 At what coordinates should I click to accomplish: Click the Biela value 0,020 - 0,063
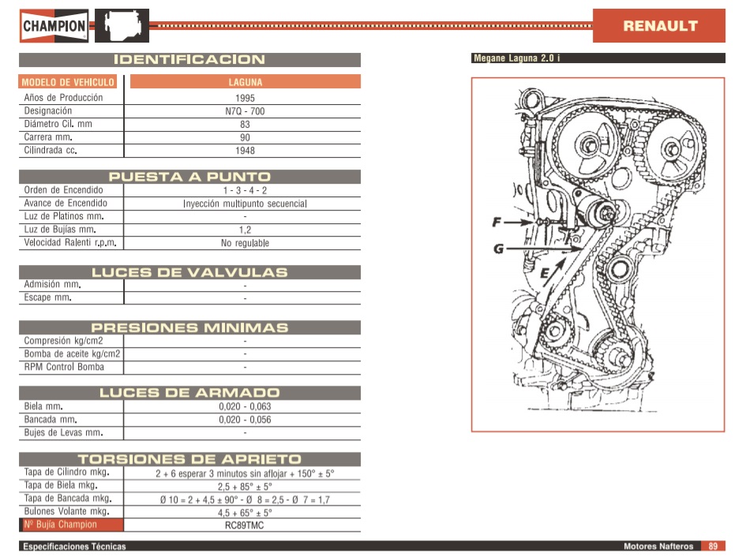pyautogui.click(x=245, y=407)
